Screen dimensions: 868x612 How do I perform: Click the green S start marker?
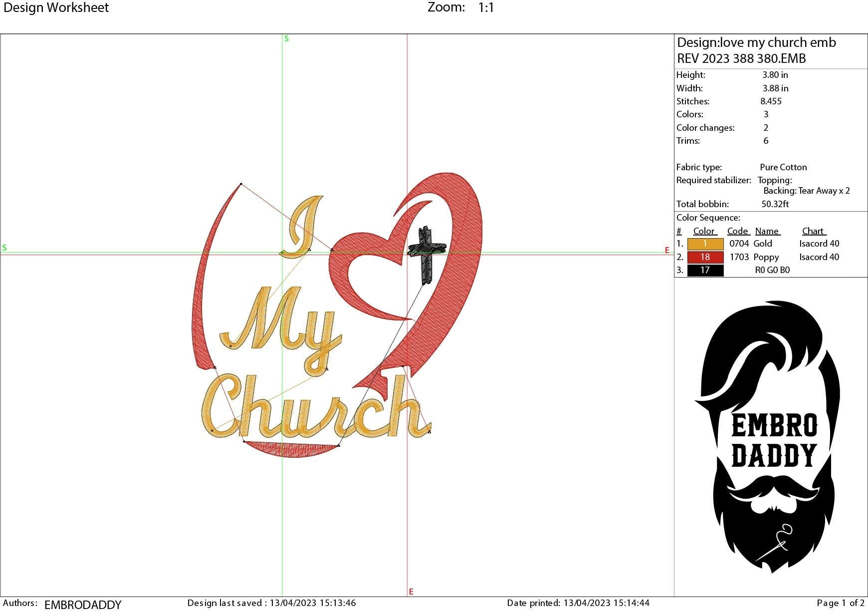(x=286, y=37)
